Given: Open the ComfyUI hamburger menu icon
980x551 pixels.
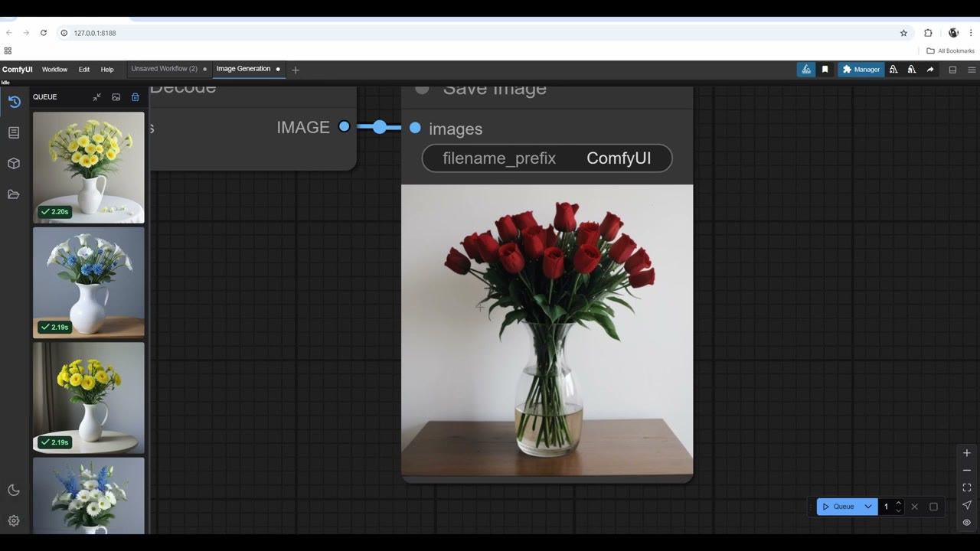Looking at the screenshot, I should coord(972,70).
